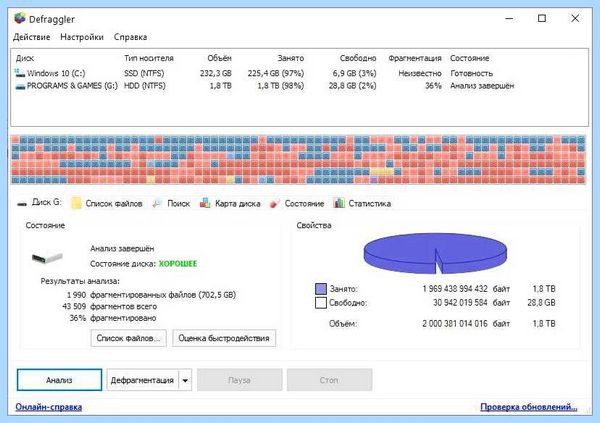
Task: Sort by the Свободно column header
Action: (358, 58)
